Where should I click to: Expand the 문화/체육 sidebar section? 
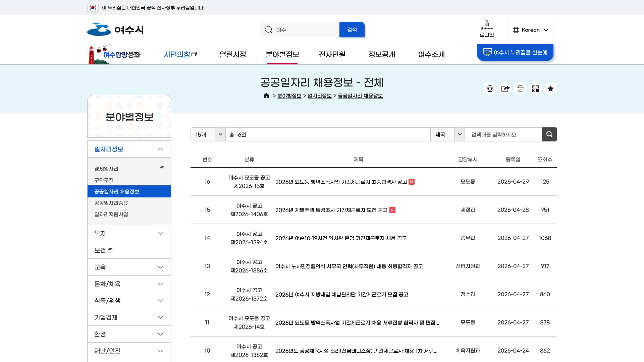point(129,284)
